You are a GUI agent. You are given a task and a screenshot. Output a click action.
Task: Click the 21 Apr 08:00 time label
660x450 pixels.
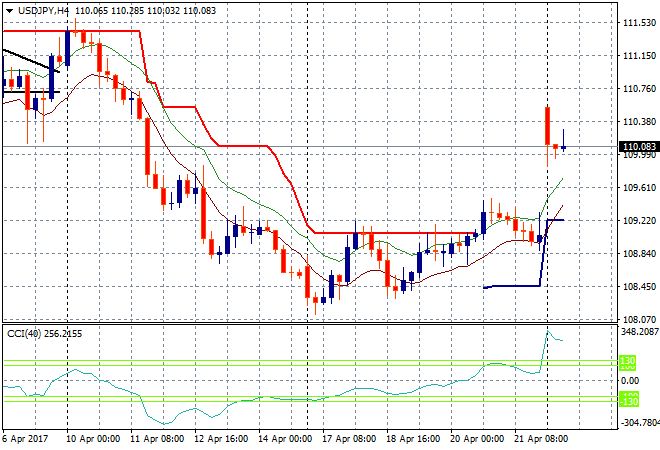point(541,439)
